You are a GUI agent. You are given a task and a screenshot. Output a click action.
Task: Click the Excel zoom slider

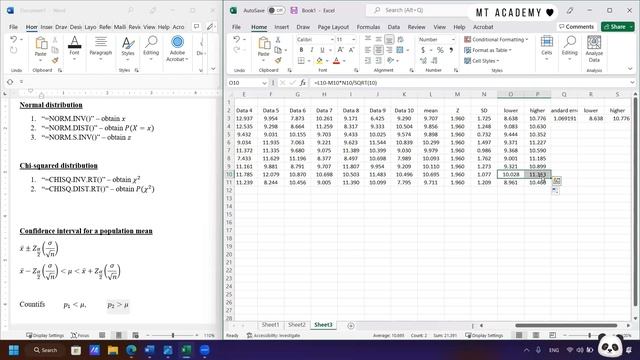[589, 335]
